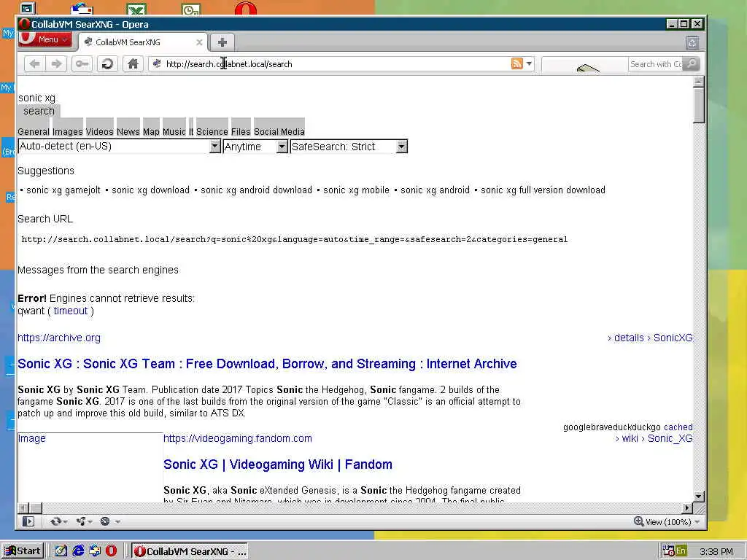Open the closed tabs trash icon

click(692, 43)
